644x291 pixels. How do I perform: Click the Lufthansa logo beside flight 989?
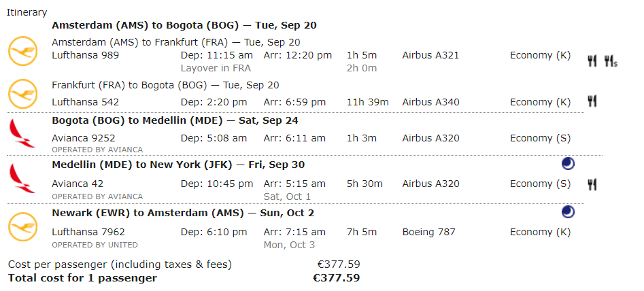(23, 51)
